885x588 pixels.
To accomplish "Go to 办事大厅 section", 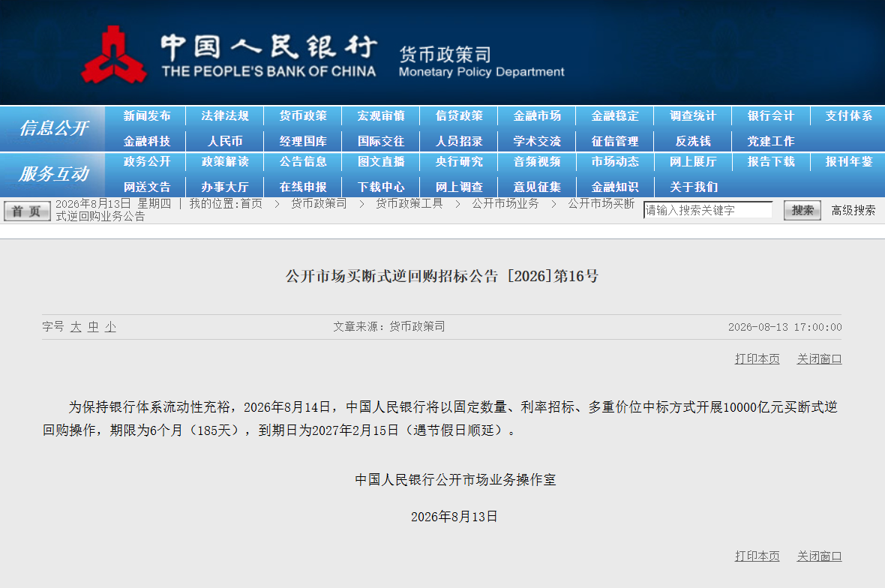I will click(x=225, y=187).
